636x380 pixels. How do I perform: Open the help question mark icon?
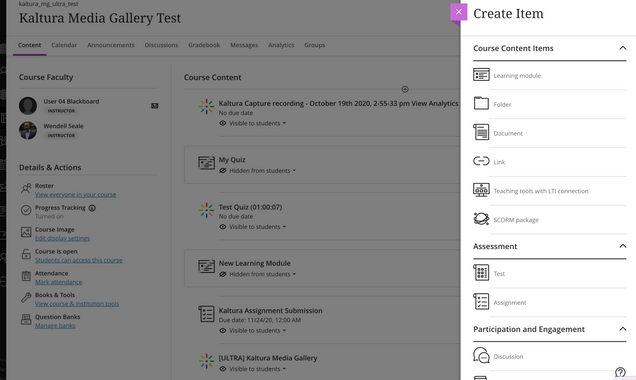coord(620,372)
